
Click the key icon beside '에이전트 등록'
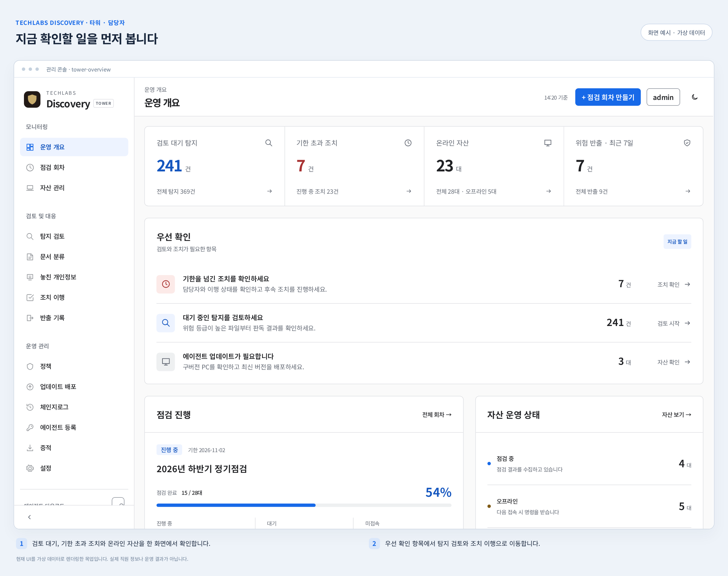30,427
